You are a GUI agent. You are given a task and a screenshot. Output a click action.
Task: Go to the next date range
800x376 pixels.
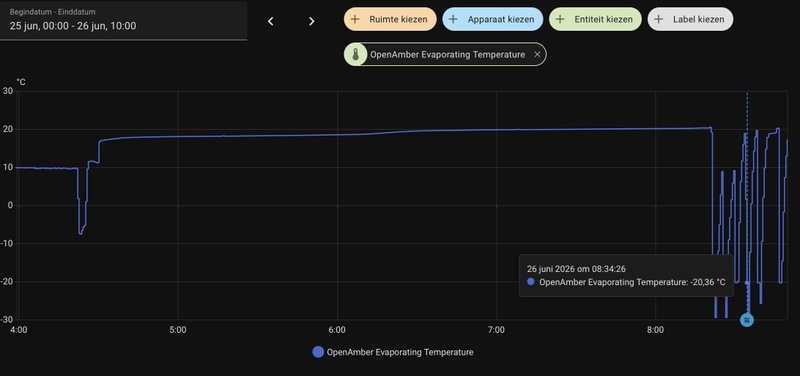pos(312,21)
